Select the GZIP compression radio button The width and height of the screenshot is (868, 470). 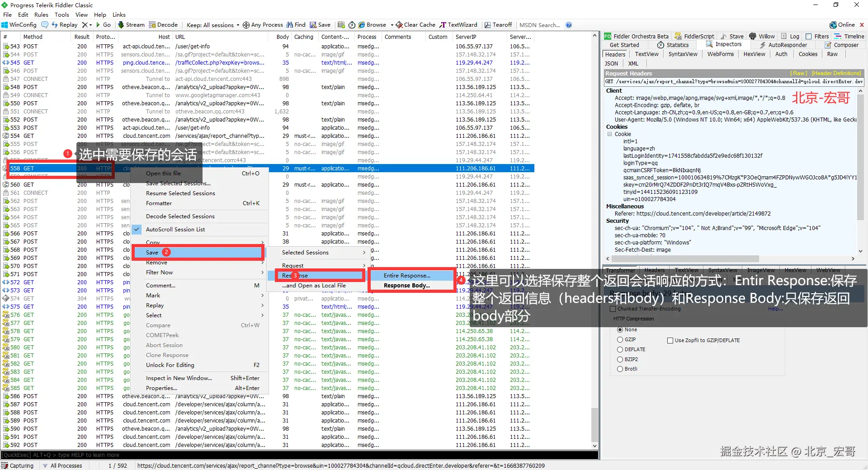coord(620,340)
